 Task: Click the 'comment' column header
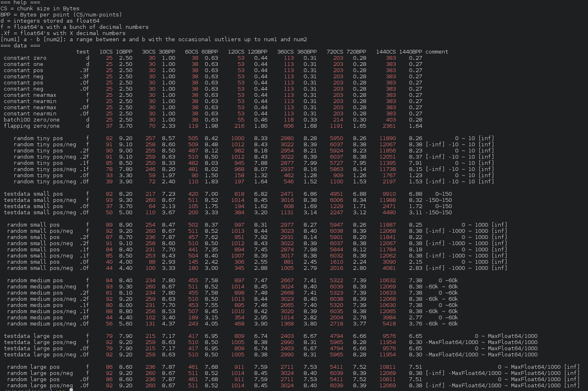[x=436, y=52]
